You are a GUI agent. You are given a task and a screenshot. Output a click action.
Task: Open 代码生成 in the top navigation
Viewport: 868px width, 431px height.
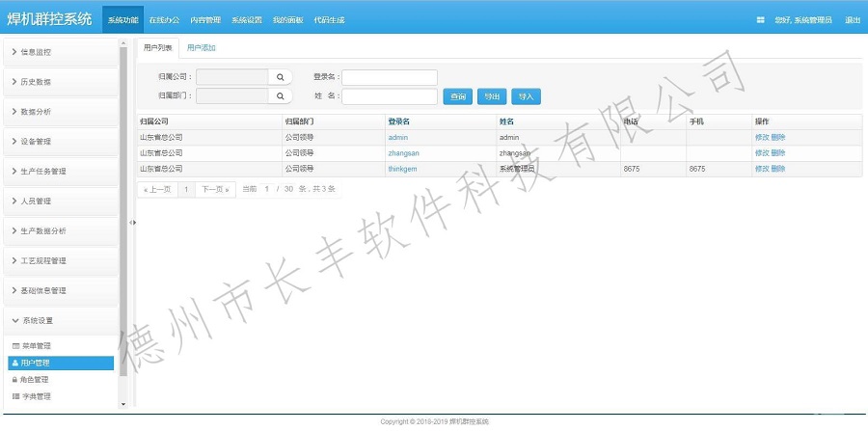[329, 19]
